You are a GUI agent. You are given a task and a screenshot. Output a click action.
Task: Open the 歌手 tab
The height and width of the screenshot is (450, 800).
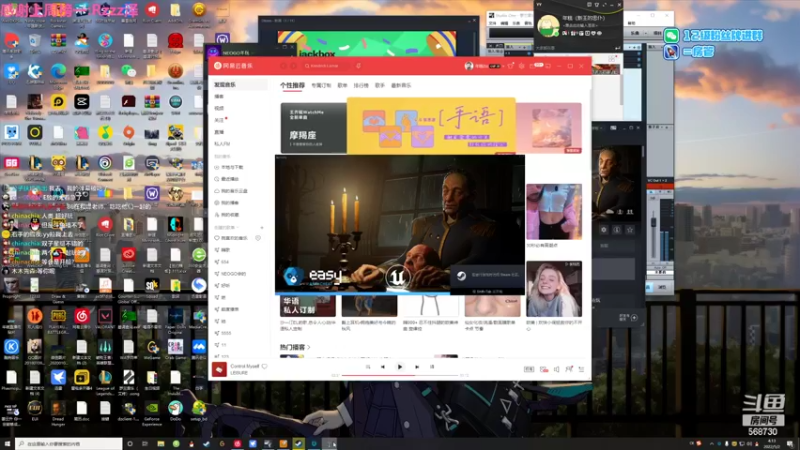(380, 85)
